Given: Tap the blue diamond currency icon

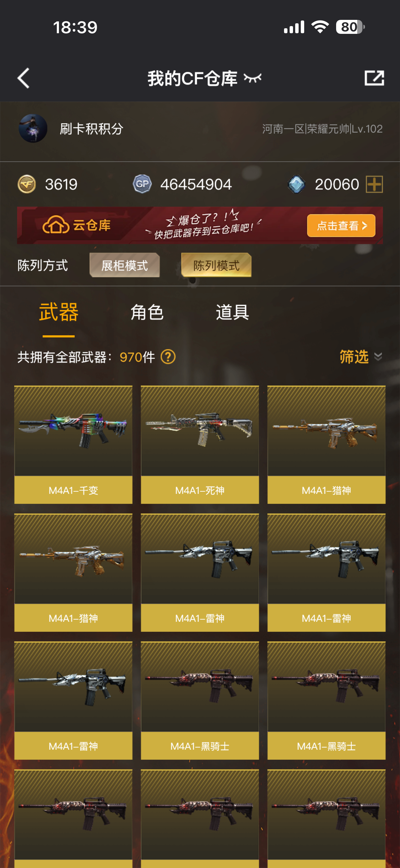Looking at the screenshot, I should click(x=296, y=184).
